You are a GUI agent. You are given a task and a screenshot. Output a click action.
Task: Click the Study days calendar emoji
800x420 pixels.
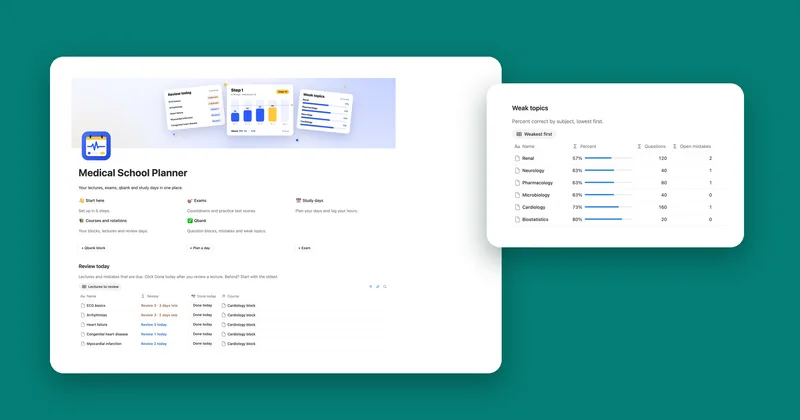click(298, 201)
